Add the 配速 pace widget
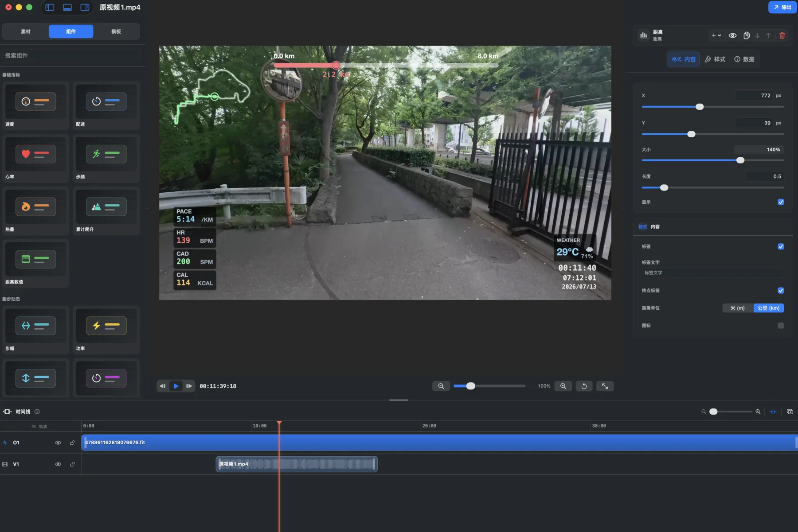Screen dimensions: 798x532 (x=106, y=105)
